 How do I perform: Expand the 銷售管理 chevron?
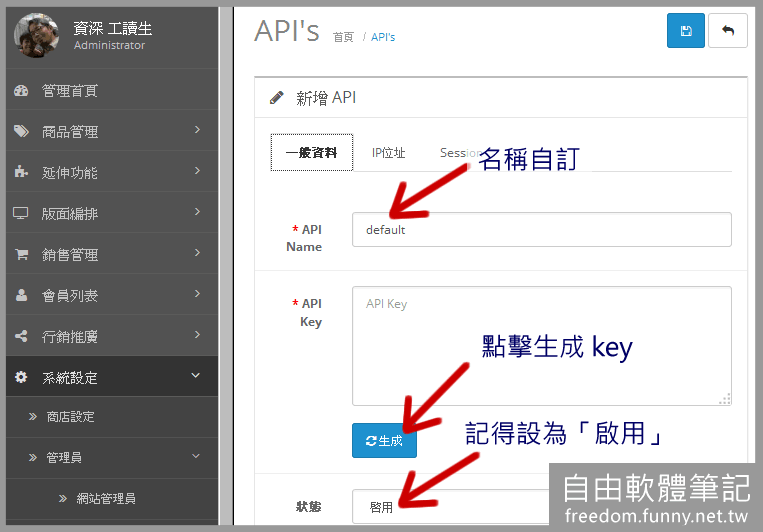197,252
